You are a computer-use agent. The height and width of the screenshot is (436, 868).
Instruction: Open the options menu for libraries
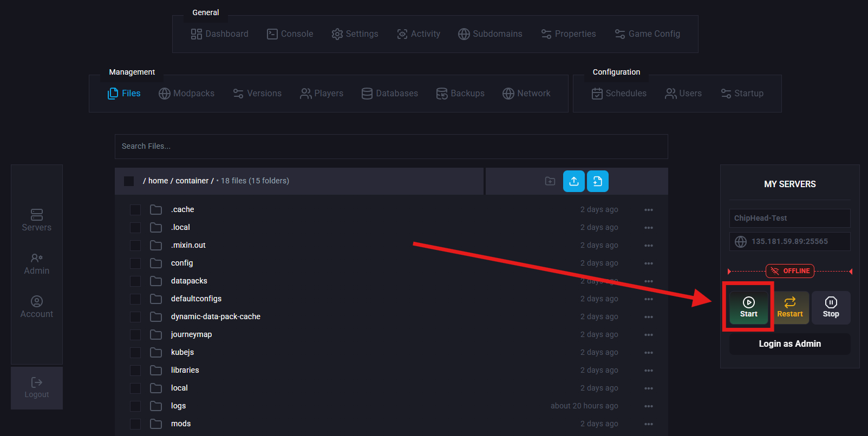coord(649,371)
